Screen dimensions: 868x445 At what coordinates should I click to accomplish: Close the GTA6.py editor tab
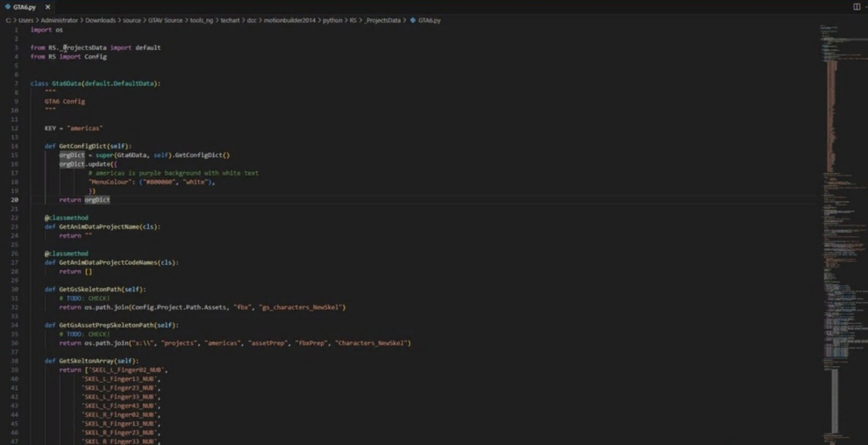coord(46,7)
